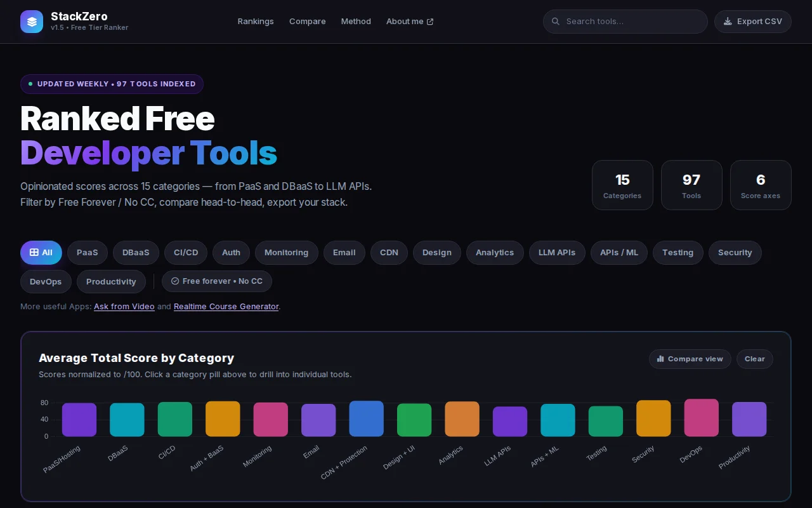Click the CI/CD chart bar
The image size is (812, 508).
click(x=175, y=419)
